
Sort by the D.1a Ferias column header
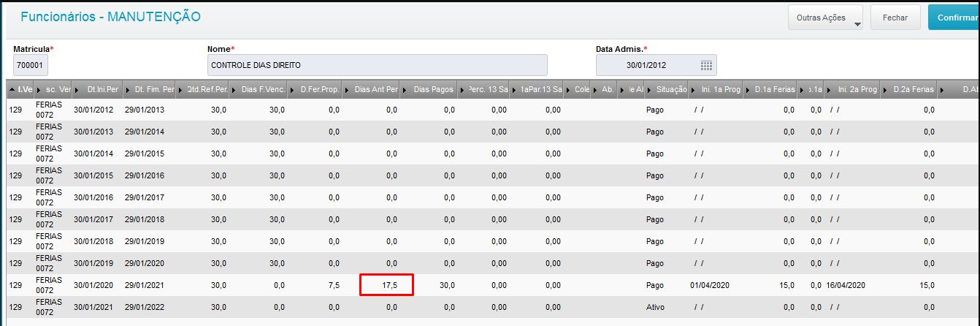tap(772, 89)
